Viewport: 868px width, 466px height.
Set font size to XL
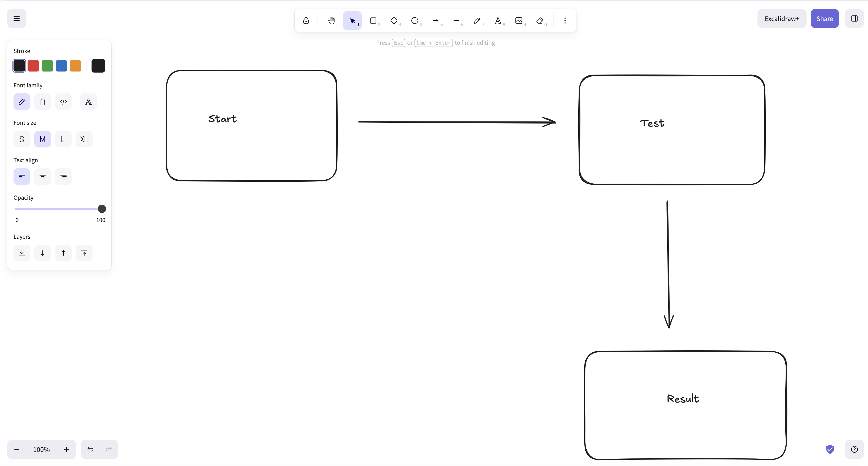pos(84,139)
